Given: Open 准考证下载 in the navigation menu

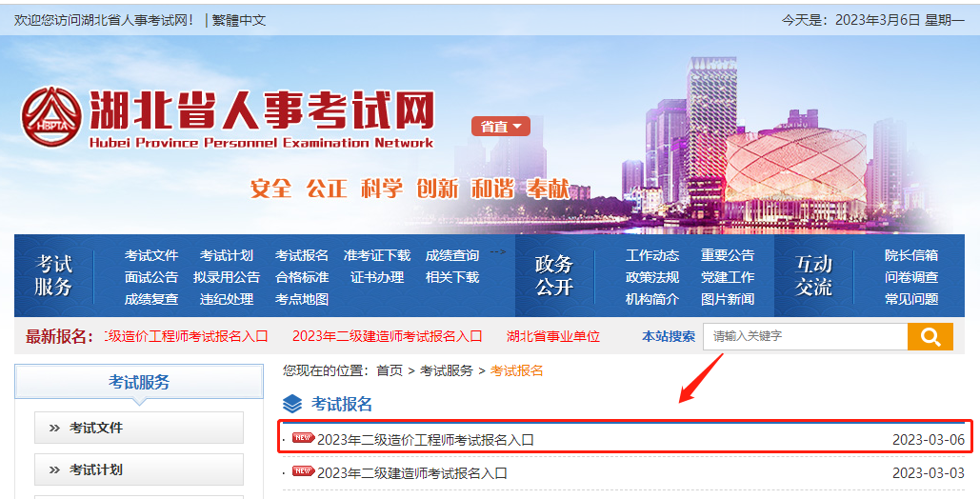Looking at the screenshot, I should point(377,255).
